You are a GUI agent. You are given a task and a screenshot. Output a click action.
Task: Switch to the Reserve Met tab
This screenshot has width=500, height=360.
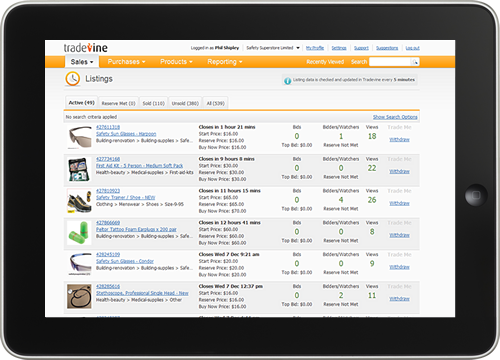click(118, 103)
